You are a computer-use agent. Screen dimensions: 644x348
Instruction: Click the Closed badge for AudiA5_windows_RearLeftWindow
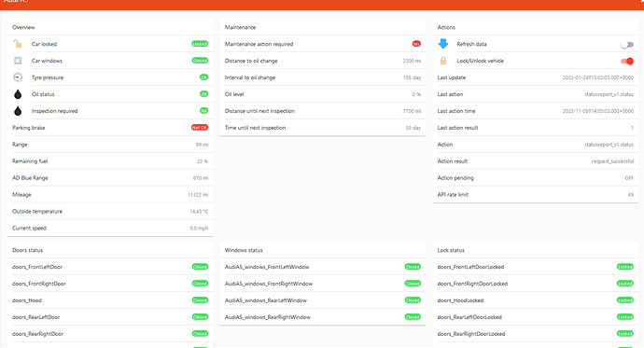[413, 300]
